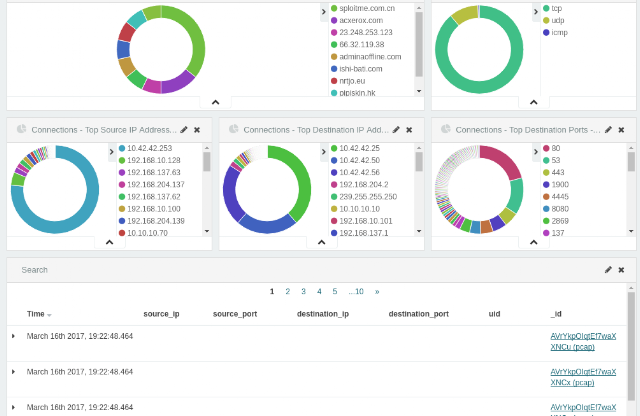
Task: Collapse the legend of the tcp/udp/icmp chart
Action: tap(536, 12)
